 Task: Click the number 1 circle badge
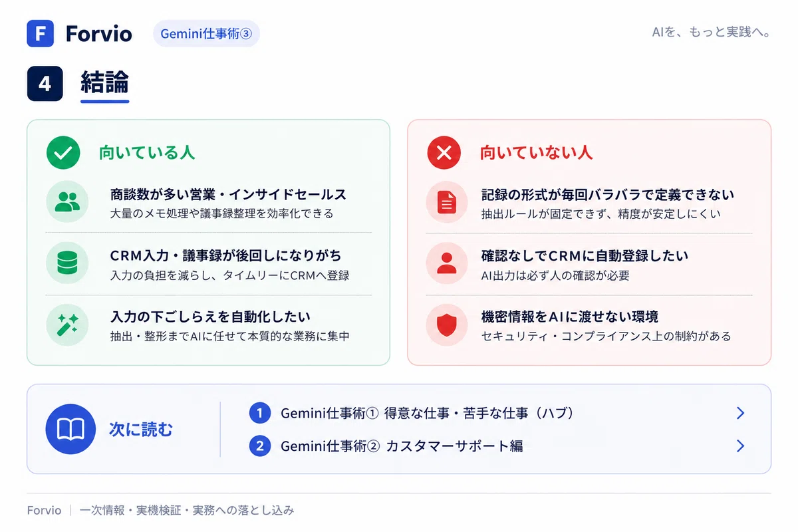point(260,413)
